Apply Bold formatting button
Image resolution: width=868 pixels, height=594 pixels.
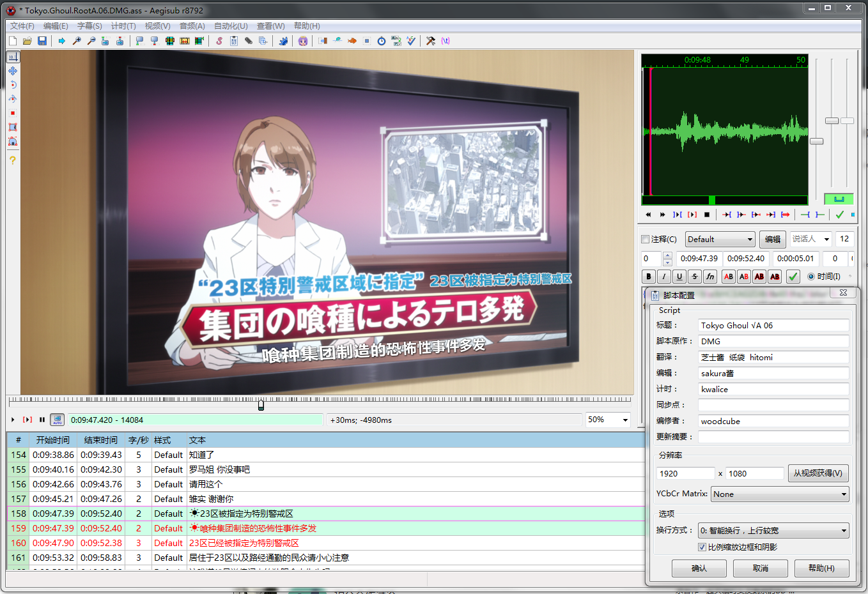(x=649, y=277)
